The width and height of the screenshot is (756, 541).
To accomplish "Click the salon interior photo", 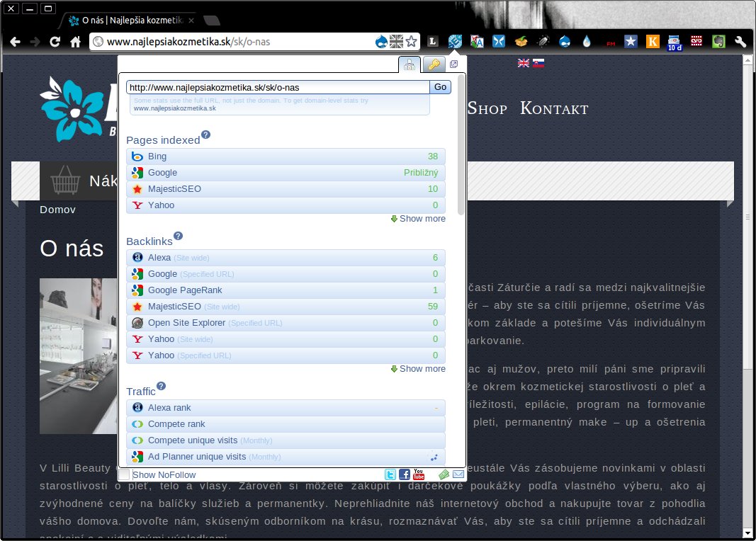I will pyautogui.click(x=78, y=356).
